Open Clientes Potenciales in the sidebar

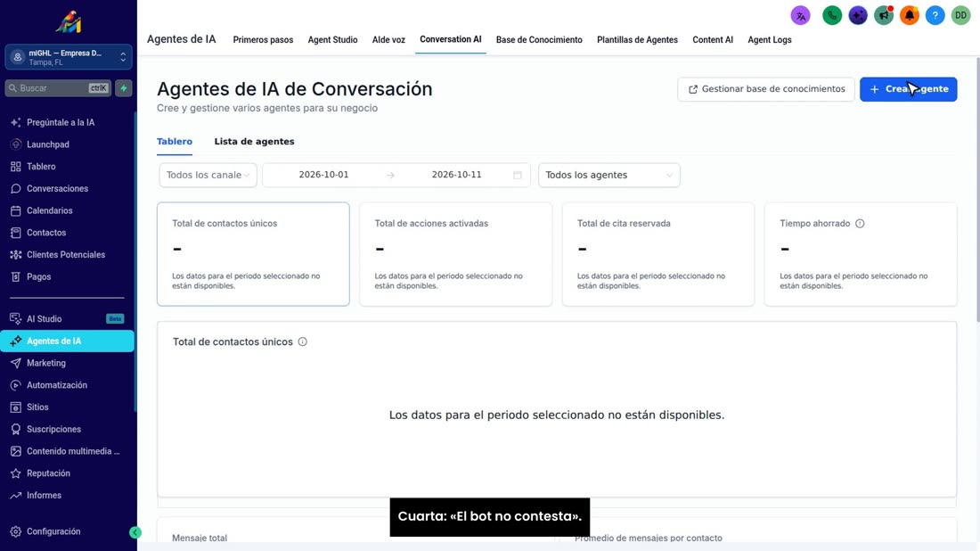click(x=68, y=255)
